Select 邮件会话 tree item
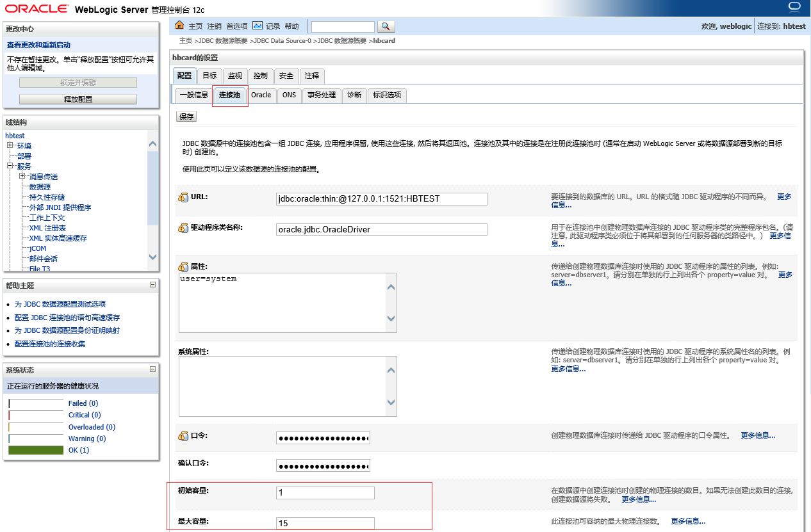Viewport: 811px width, 532px height. pyautogui.click(x=44, y=259)
